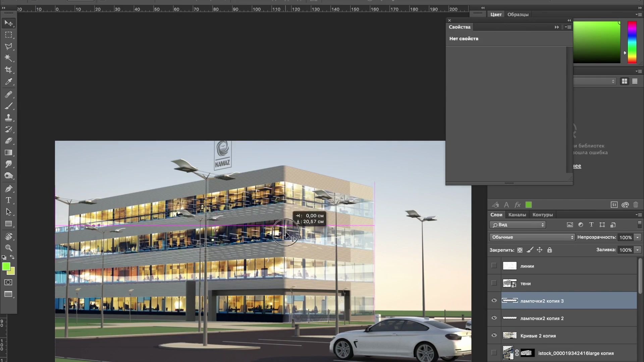Open the Непрозрачность opacity dropdown arrow

tap(638, 237)
